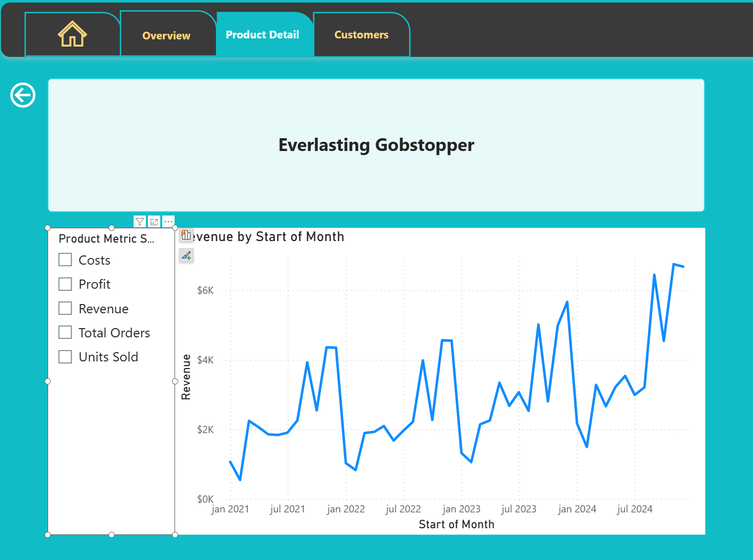This screenshot has height=560, width=753.
Task: Click the $2K axis value
Action: coord(205,429)
